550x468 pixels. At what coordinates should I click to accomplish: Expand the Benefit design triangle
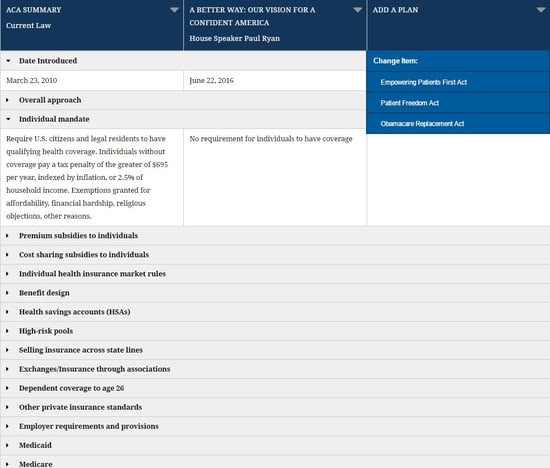(x=7, y=293)
